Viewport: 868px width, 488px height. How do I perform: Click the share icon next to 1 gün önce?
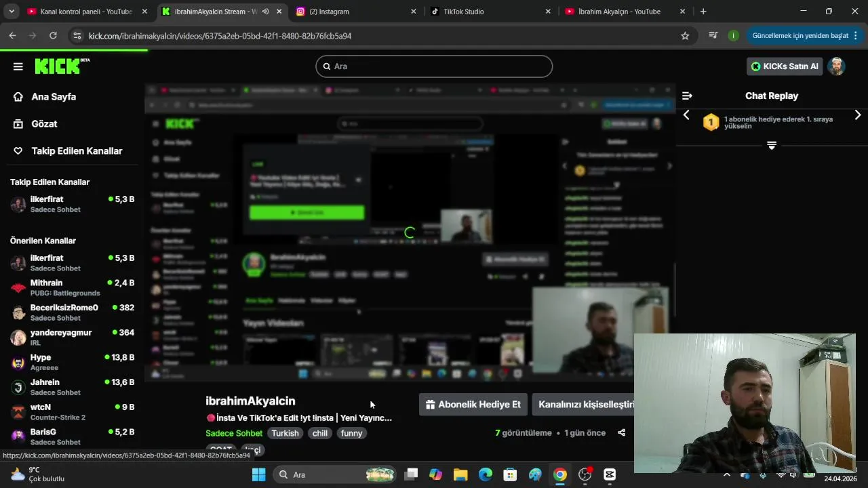coord(621,433)
